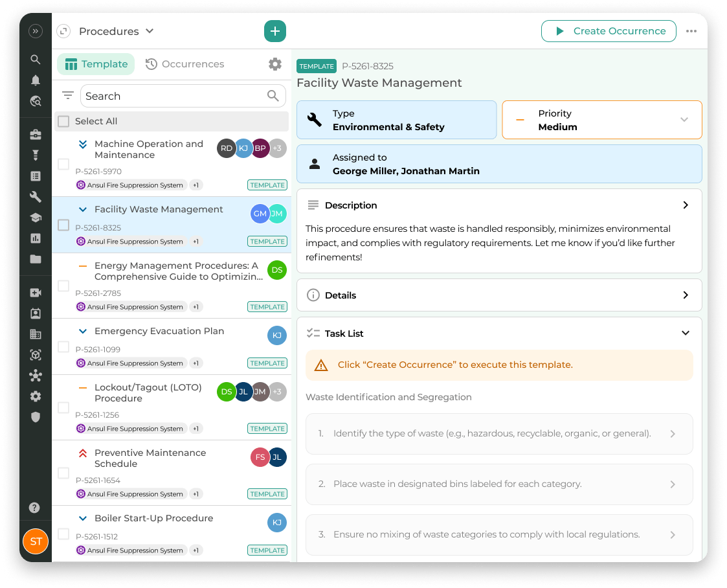
Task: Open the folder icon in sidebar
Action: tap(35, 259)
